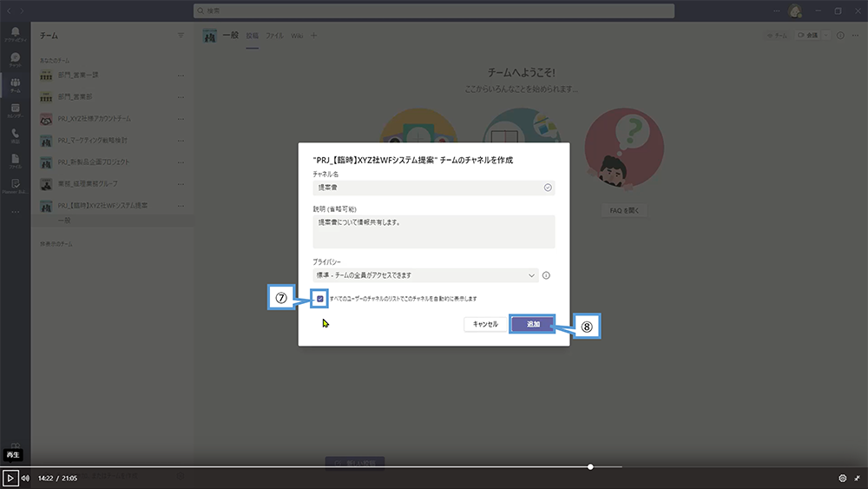Screen dimensions: 868x489
Task: Open Chat in the Teams sidebar
Action: pyautogui.click(x=16, y=59)
